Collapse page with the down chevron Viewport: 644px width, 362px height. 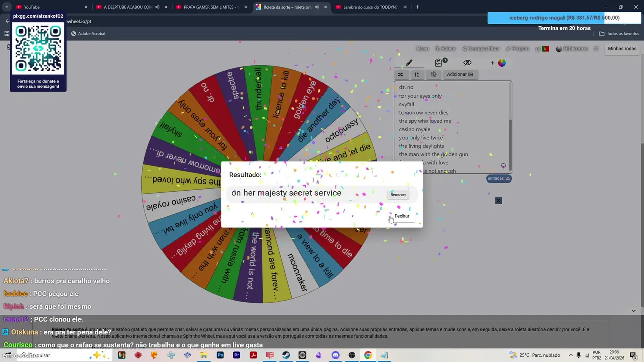[x=633, y=310]
